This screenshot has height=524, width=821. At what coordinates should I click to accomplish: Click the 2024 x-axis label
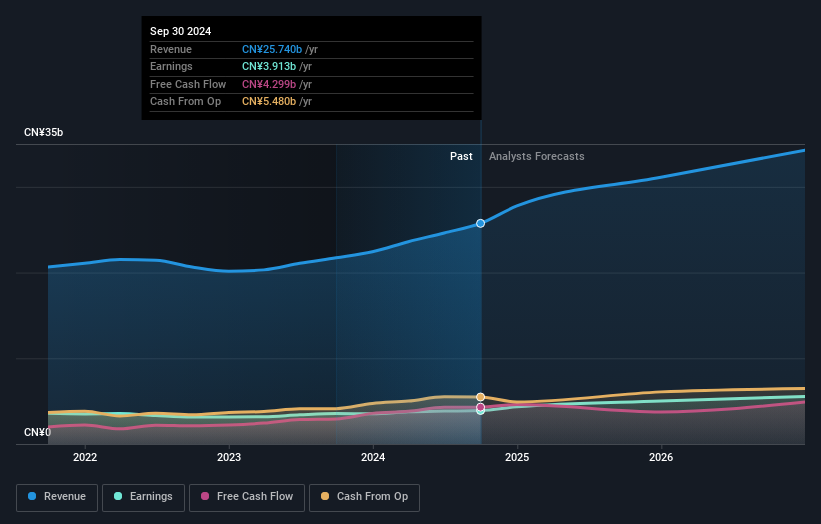point(373,457)
